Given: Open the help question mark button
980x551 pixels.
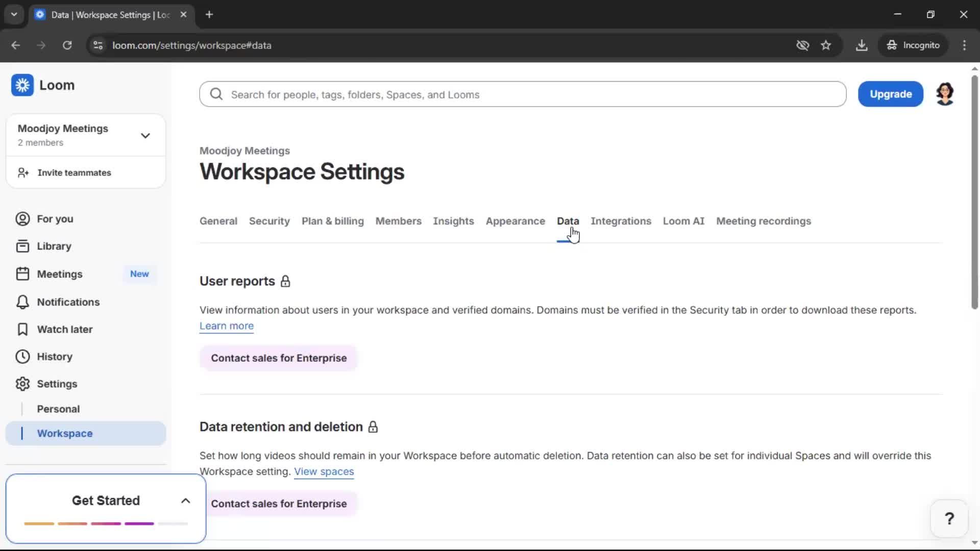Looking at the screenshot, I should point(949,519).
